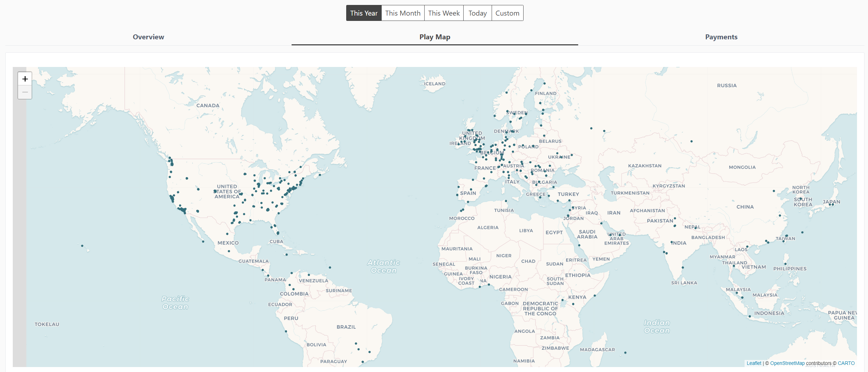Click the ALGERIA label on map
This screenshot has height=372, width=868.
point(488,227)
